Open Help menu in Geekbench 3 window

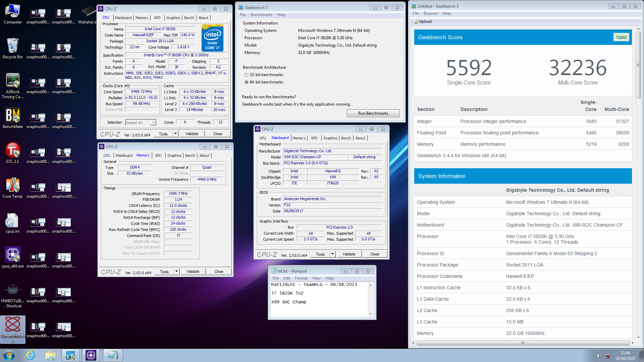pyautogui.click(x=281, y=15)
